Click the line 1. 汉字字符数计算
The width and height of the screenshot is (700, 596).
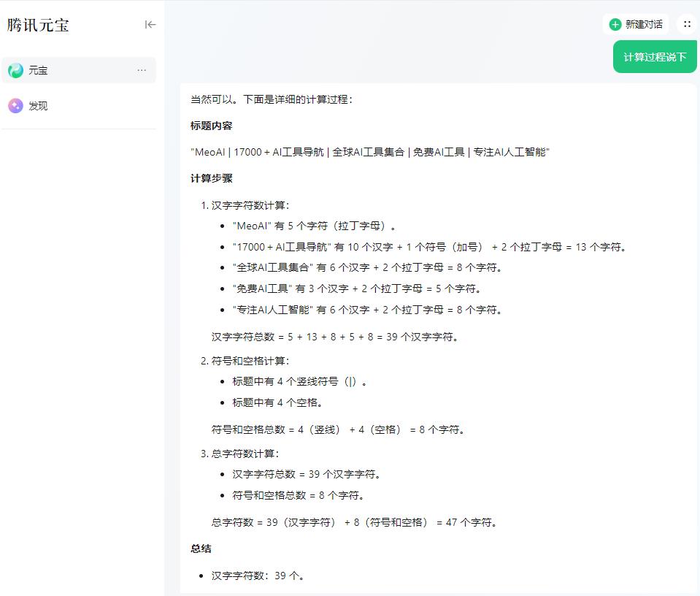click(x=245, y=205)
